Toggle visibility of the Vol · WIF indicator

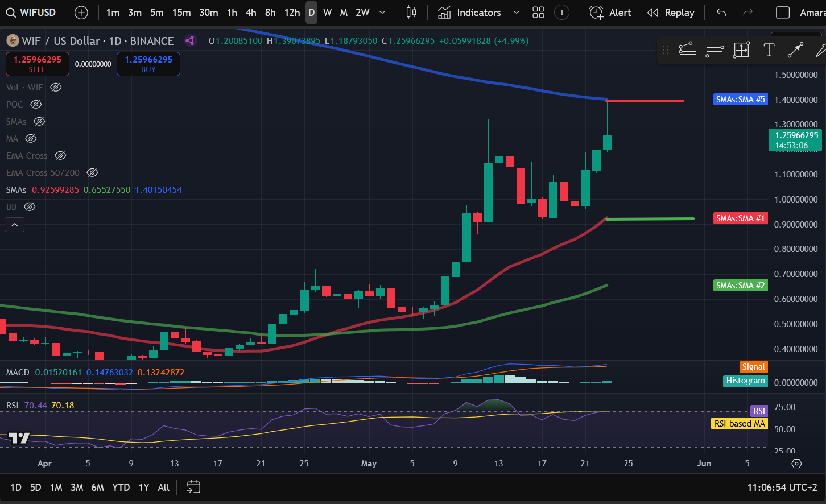pyautogui.click(x=56, y=87)
